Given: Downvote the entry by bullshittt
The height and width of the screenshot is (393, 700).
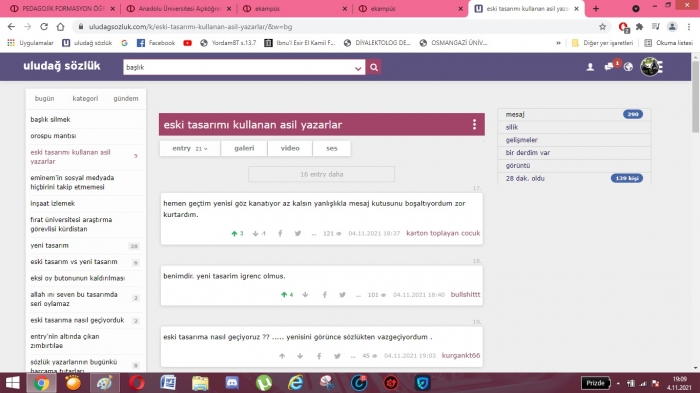Looking at the screenshot, I should tap(305, 295).
